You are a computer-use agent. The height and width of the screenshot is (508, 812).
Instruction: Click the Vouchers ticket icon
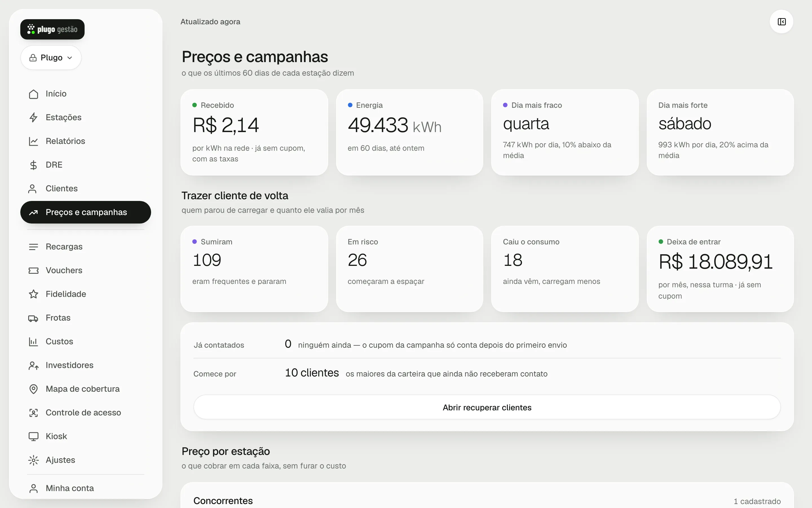tap(33, 270)
